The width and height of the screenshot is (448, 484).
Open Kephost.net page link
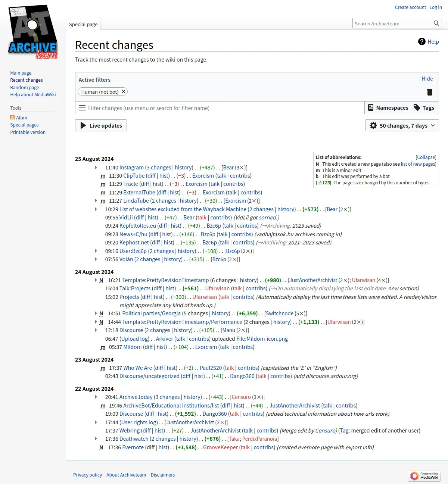(x=134, y=243)
